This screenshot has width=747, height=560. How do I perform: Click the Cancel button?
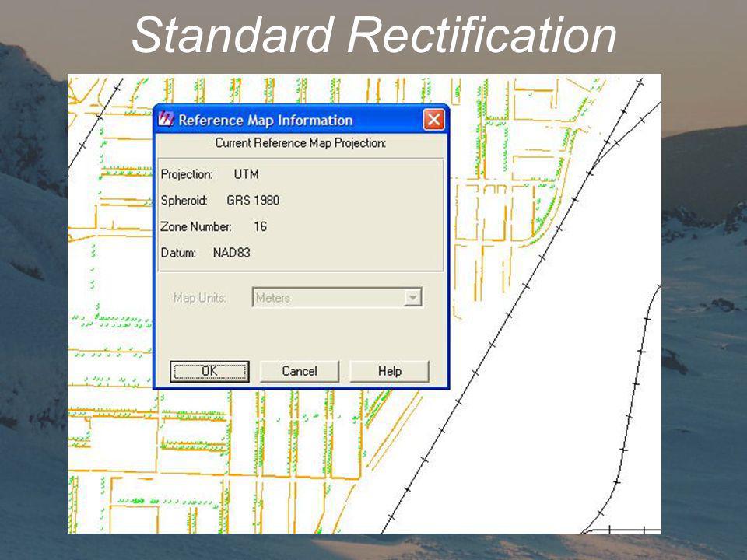pos(299,372)
